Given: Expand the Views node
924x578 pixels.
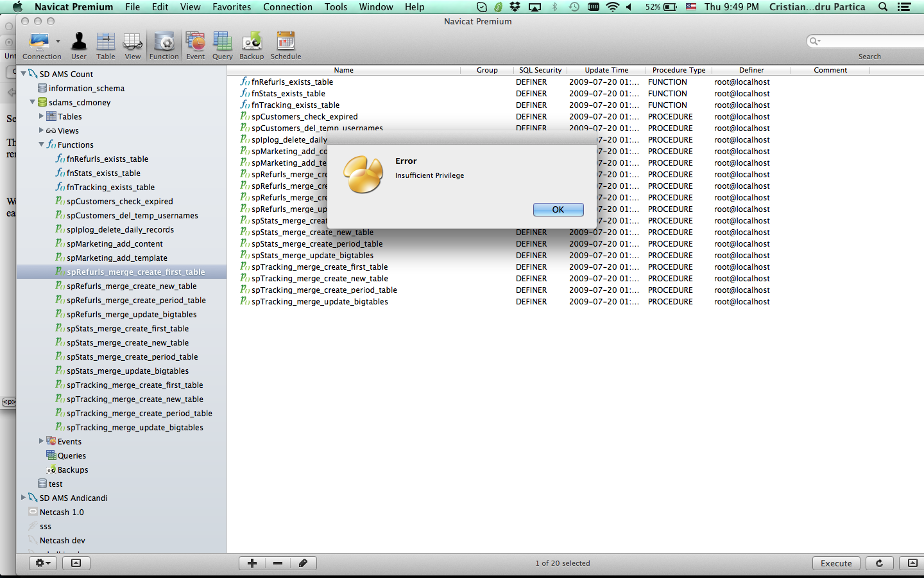Looking at the screenshot, I should 41,130.
